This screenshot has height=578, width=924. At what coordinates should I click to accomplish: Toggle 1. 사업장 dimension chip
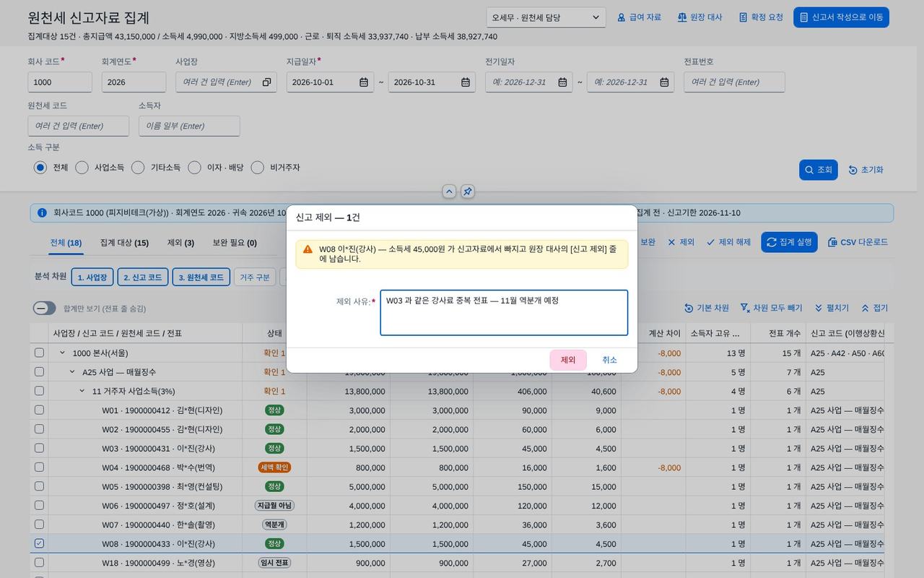point(92,277)
